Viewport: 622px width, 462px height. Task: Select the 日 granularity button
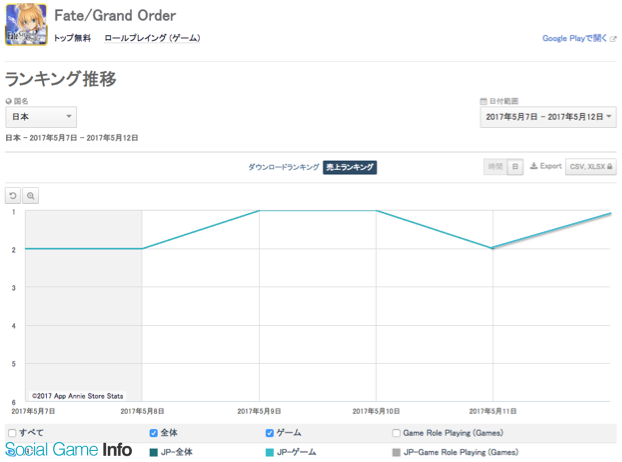tap(515, 167)
